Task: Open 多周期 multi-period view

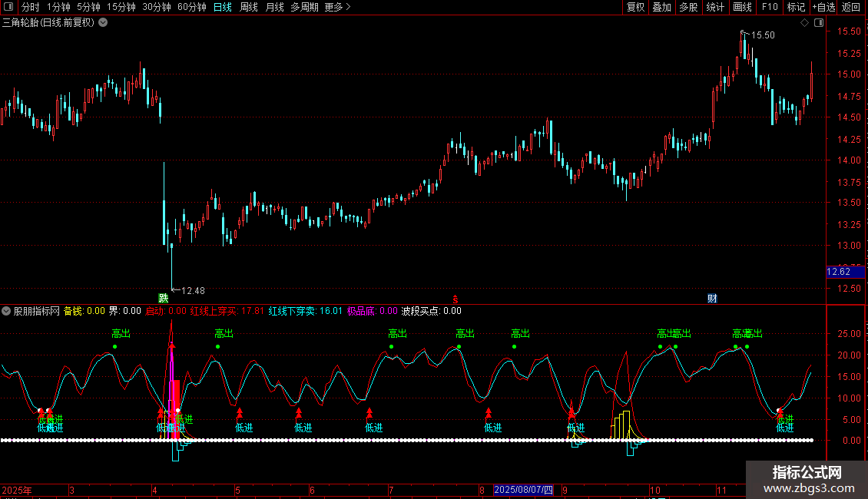Action: [x=304, y=7]
